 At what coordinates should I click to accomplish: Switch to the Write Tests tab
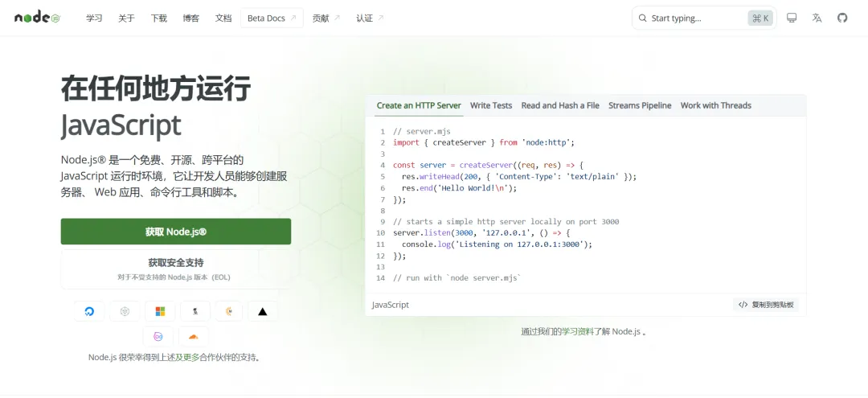point(491,105)
